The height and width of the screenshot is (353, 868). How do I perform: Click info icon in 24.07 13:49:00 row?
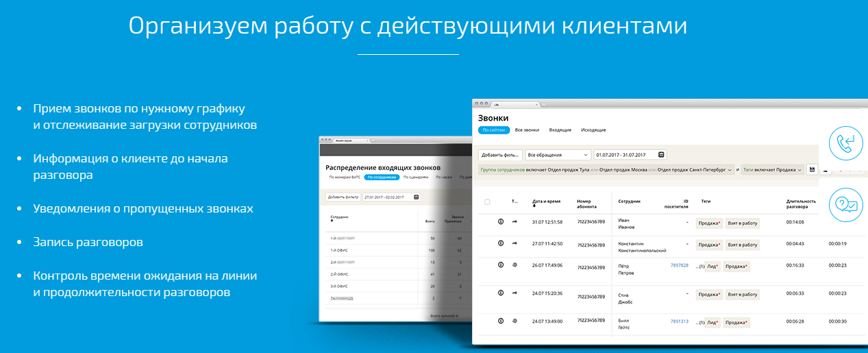coord(501,321)
